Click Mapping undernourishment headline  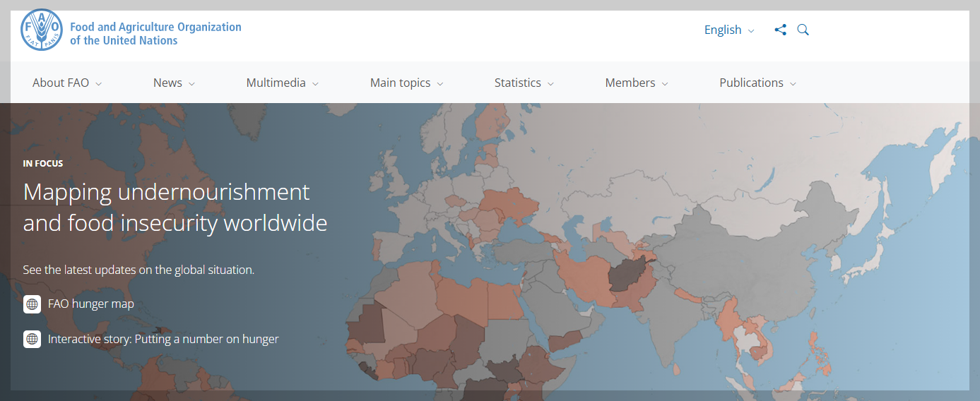175,207
